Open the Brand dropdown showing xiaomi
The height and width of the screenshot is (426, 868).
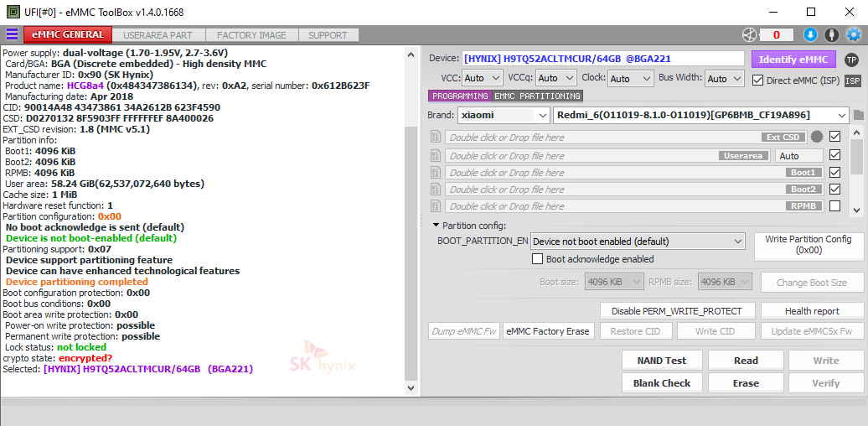click(x=504, y=115)
